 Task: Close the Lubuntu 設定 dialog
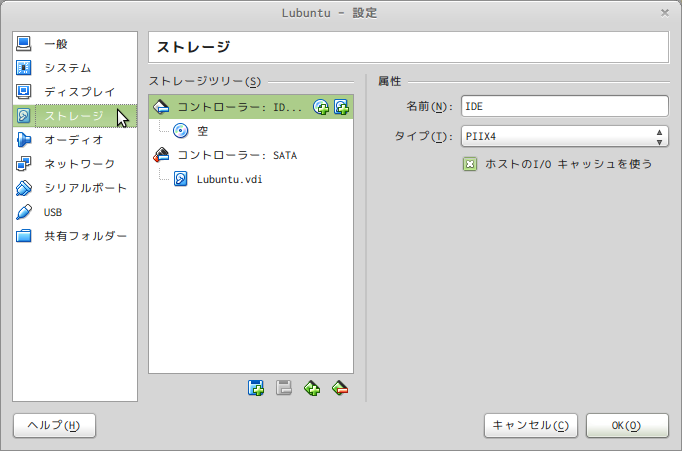coord(665,13)
